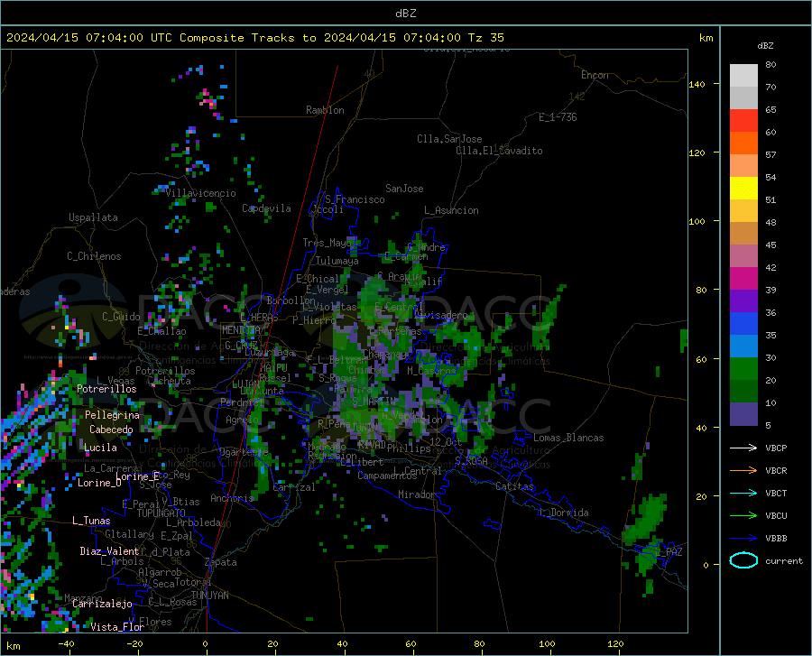
Task: Click the 0 km horizontal axis tick label
Action: point(206,644)
